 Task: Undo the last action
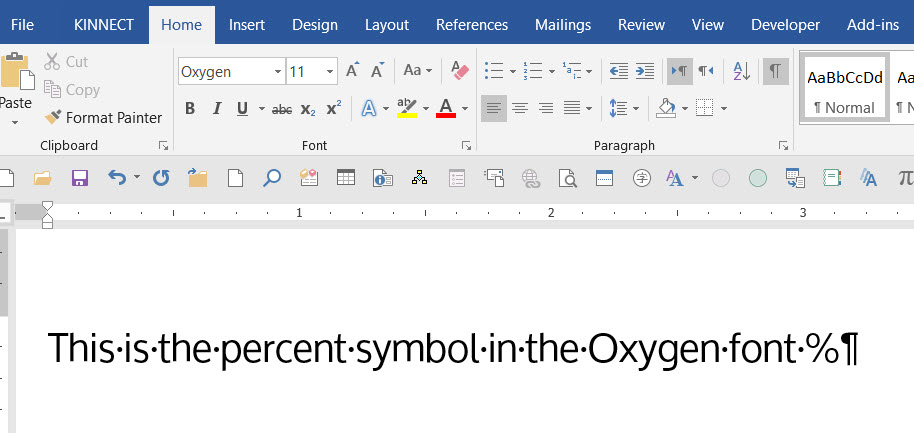click(x=117, y=178)
